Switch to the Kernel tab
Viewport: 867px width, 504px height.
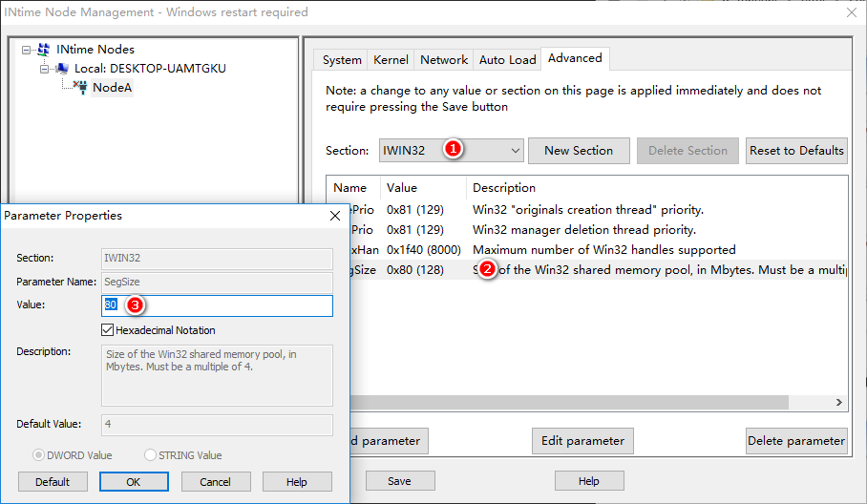click(391, 60)
